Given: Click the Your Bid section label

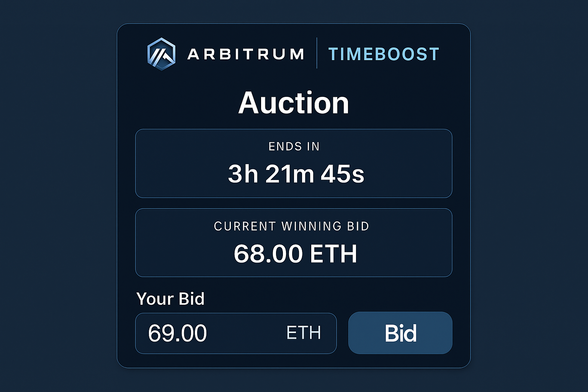Looking at the screenshot, I should tap(170, 299).
